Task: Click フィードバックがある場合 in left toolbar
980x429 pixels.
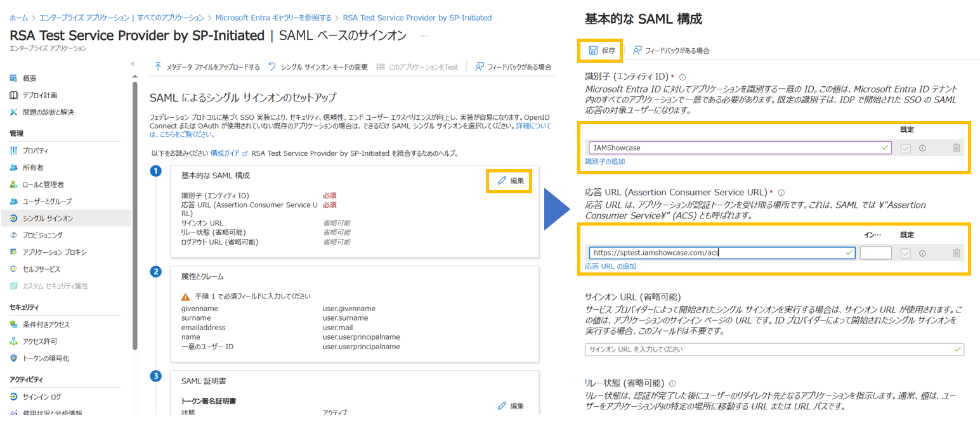Action: (x=513, y=67)
